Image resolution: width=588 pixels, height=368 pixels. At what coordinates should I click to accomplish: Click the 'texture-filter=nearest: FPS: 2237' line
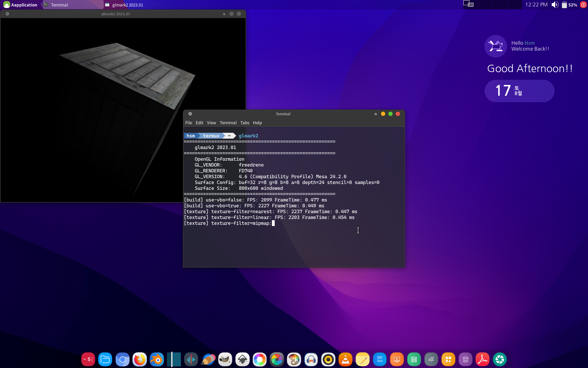[x=270, y=212]
